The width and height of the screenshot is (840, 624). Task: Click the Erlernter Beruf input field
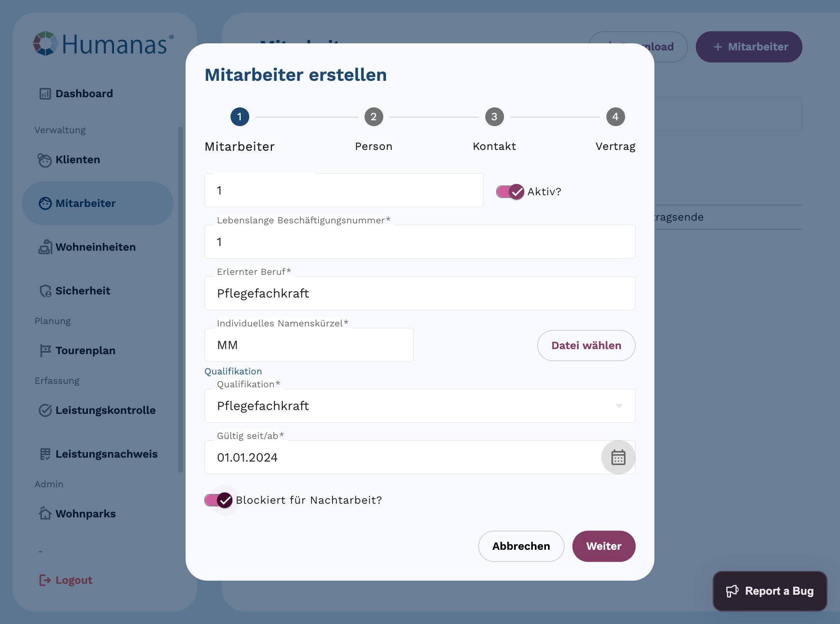pyautogui.click(x=420, y=293)
